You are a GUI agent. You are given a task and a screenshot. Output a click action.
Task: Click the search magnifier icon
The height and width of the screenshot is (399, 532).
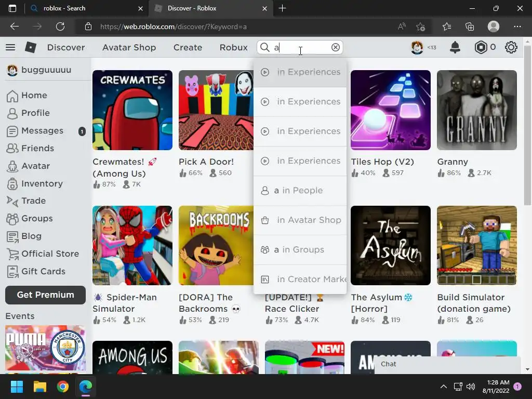264,47
